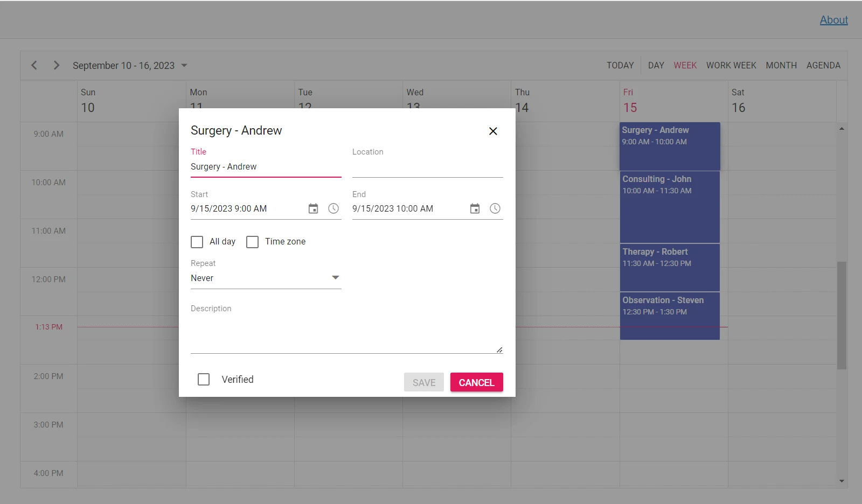Click the scrollbar down arrow
The width and height of the screenshot is (862, 504).
pyautogui.click(x=842, y=481)
